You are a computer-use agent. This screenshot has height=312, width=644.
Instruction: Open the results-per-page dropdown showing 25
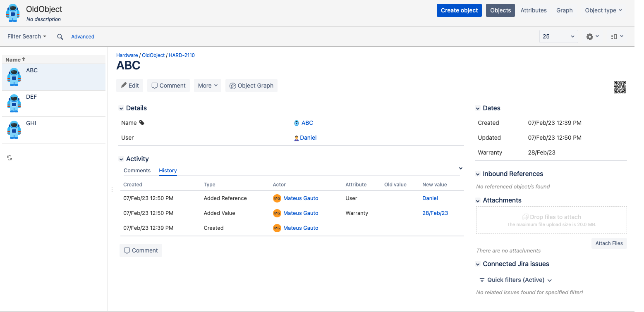point(558,36)
